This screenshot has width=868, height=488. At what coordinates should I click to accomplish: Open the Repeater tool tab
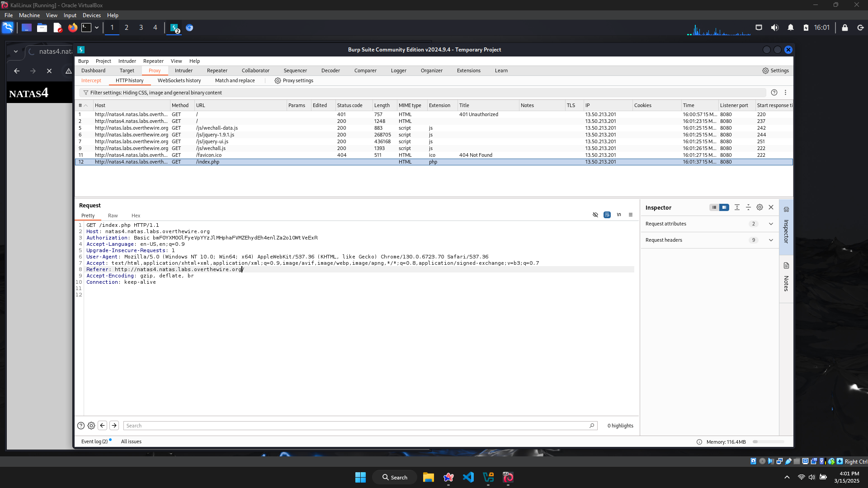click(217, 70)
